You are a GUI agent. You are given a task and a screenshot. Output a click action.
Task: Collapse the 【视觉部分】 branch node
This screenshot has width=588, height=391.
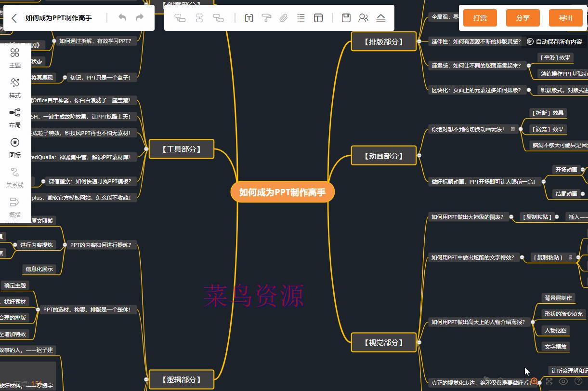click(419, 343)
